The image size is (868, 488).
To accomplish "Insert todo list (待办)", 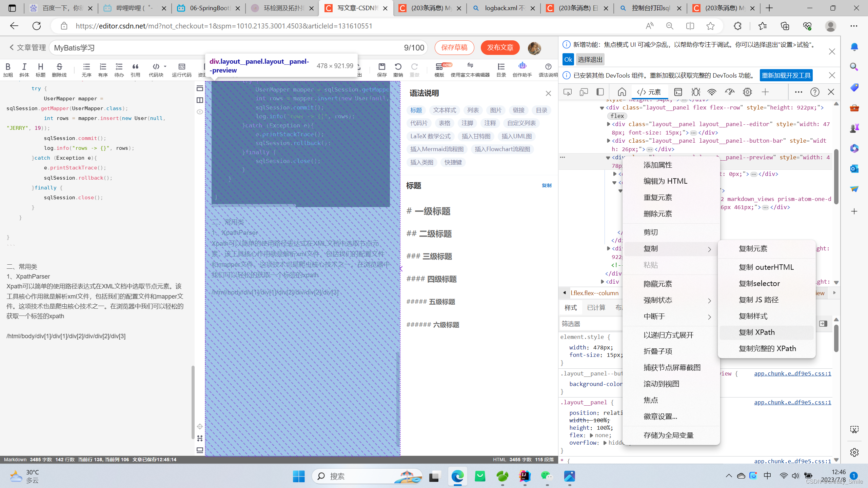I will 119,69.
